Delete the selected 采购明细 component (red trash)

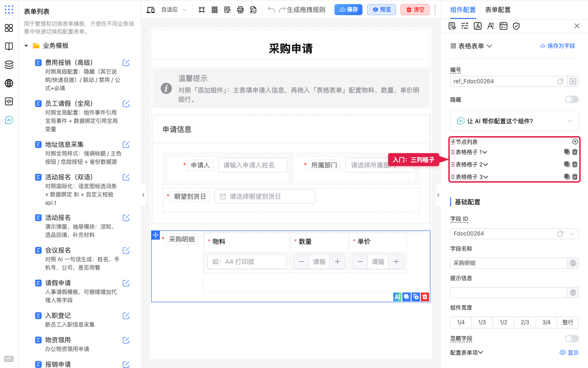(x=425, y=297)
